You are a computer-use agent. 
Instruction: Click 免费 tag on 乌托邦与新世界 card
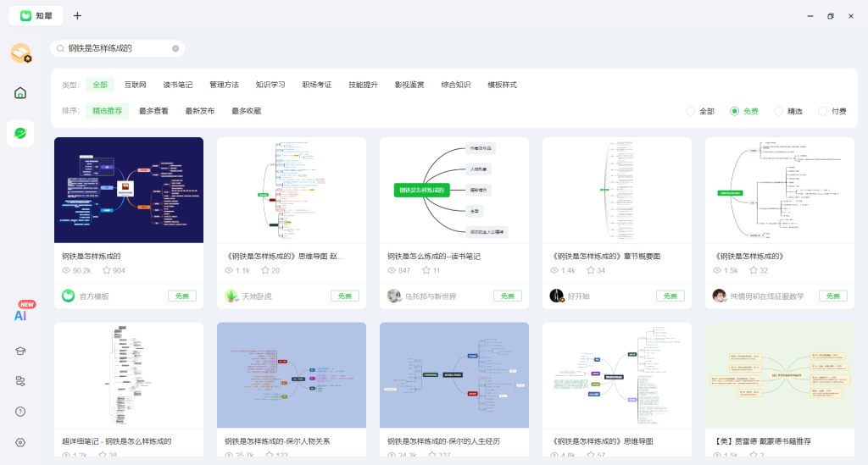[508, 296]
